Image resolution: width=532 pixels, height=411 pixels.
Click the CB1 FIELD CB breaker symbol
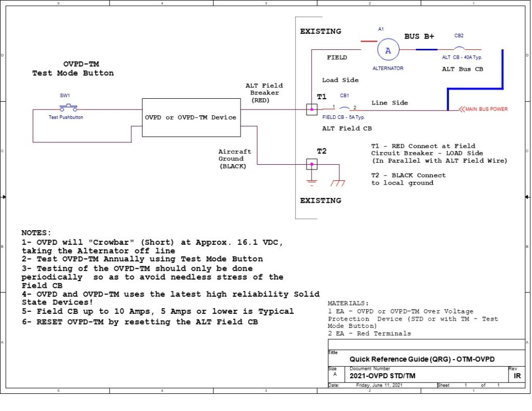tap(343, 107)
